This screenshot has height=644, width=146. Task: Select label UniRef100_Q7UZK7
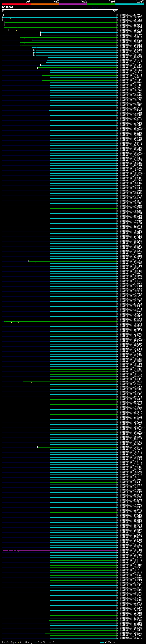click(131, 590)
